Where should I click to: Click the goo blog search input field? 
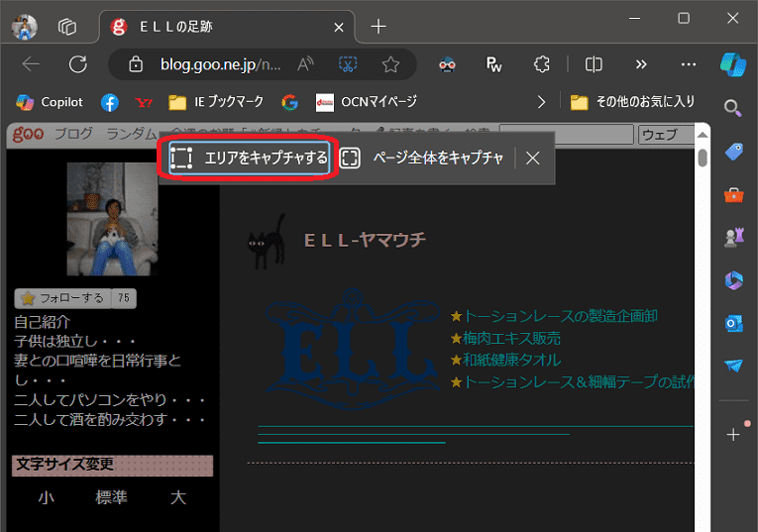coord(565,135)
